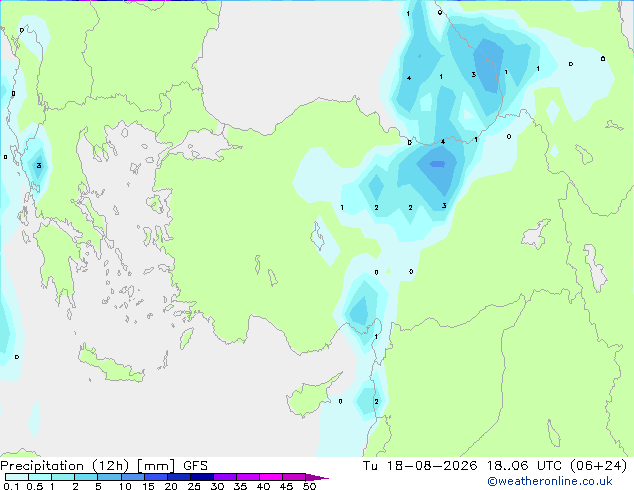Click the darkest blue precipitation core over northeast Turkey

(x=437, y=164)
